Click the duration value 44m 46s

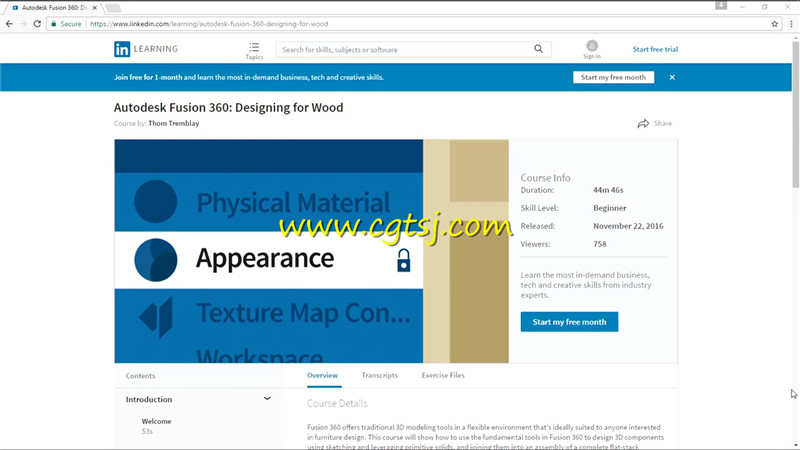[x=608, y=190]
